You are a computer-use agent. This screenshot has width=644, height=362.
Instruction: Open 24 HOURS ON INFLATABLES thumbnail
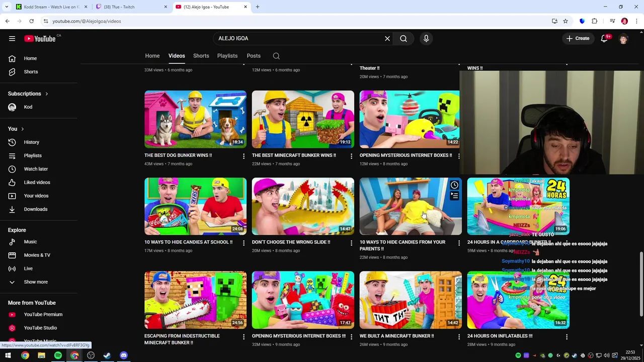pyautogui.click(x=518, y=300)
